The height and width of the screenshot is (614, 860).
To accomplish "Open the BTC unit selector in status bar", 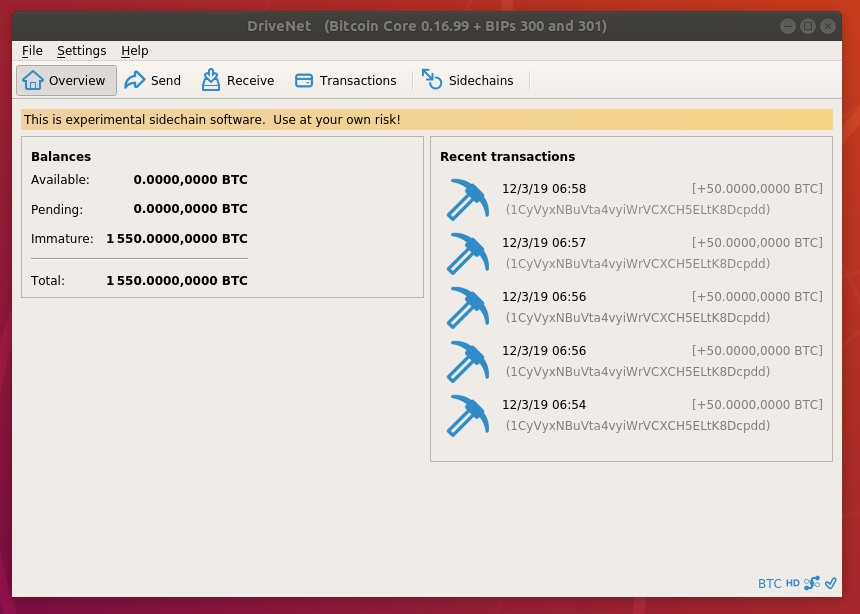I will click(770, 583).
